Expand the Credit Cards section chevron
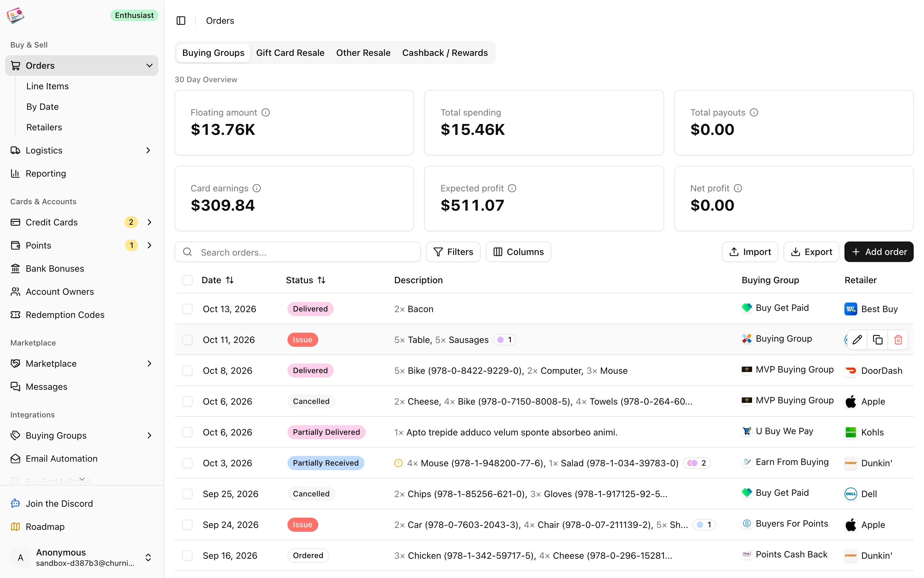The image size is (924, 578). 149,222
